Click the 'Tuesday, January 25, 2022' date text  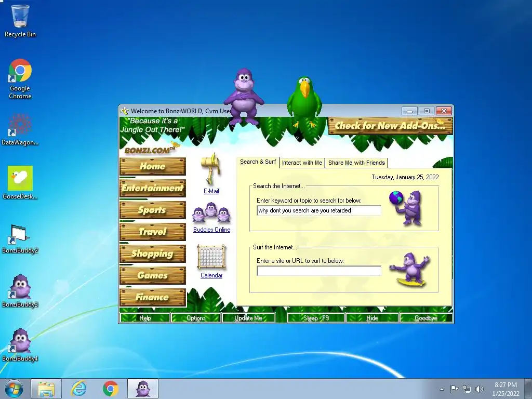(x=405, y=177)
